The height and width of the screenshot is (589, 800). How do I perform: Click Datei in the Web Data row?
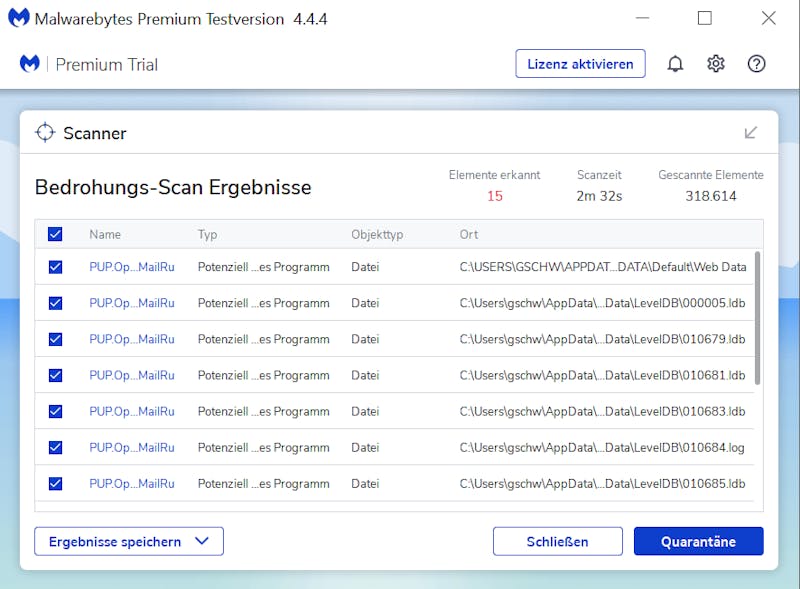[365, 267]
